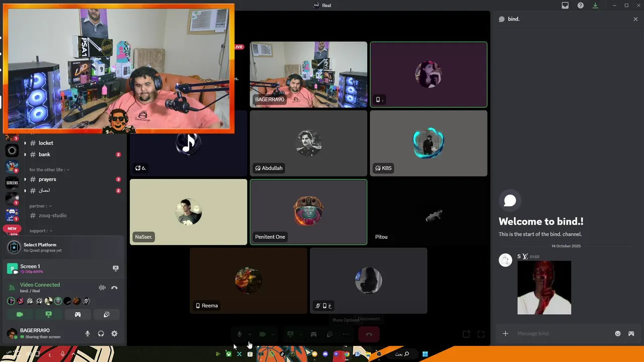Open the Inbox icon in the title bar
644x362 pixels.
coord(565,6)
